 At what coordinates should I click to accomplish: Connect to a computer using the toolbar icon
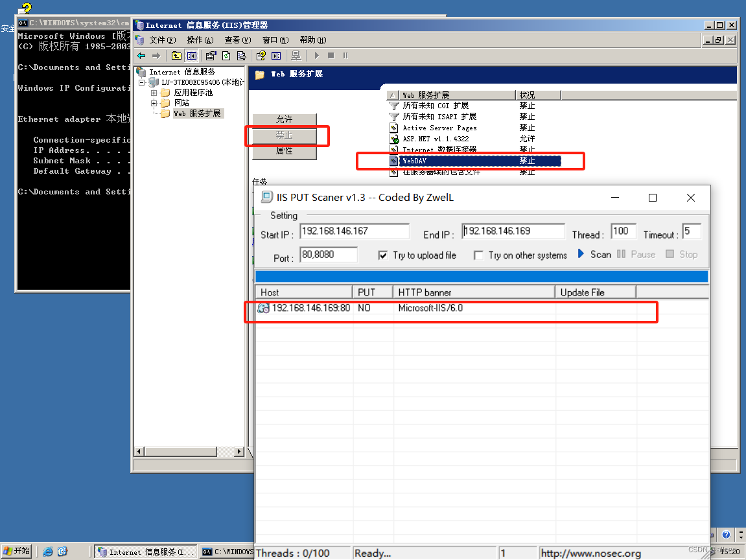pos(296,56)
